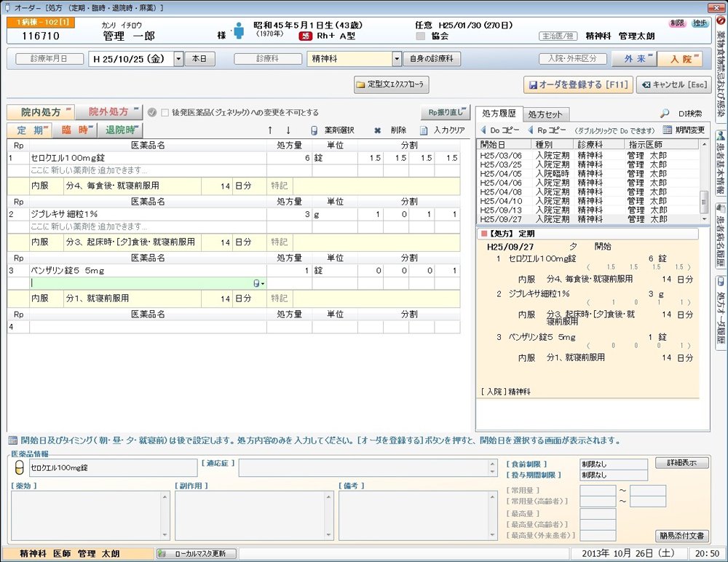
Task: Click the 【処方】定期 red square marker
Action: tap(484, 234)
